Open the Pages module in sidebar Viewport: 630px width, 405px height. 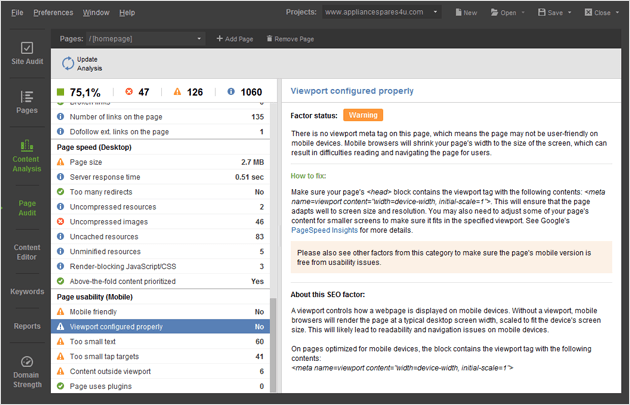tap(27, 102)
